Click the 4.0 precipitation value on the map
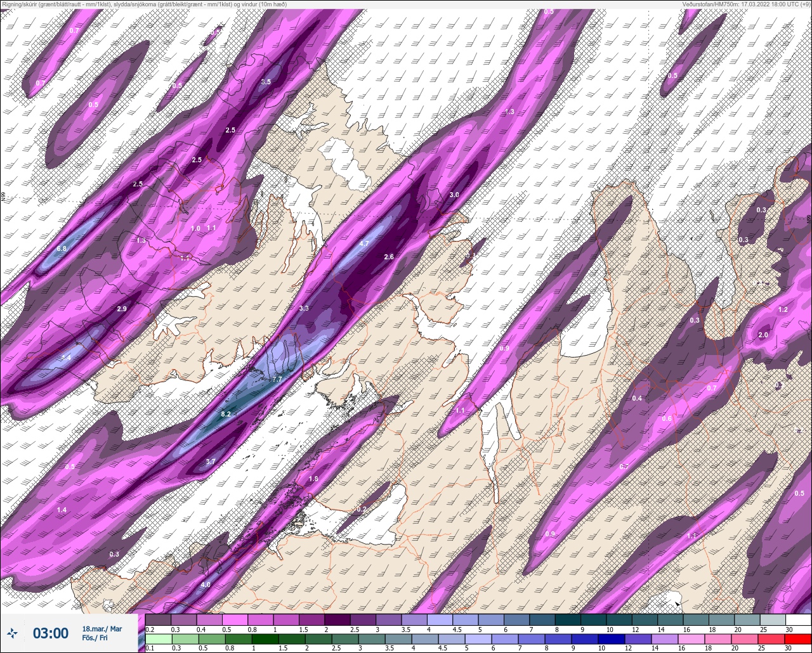Screen dimensions: 812x653 click(206, 585)
